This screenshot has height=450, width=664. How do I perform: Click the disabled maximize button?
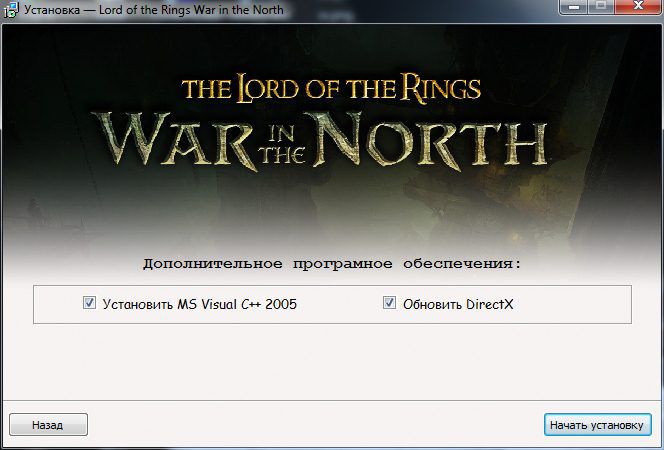601,7
